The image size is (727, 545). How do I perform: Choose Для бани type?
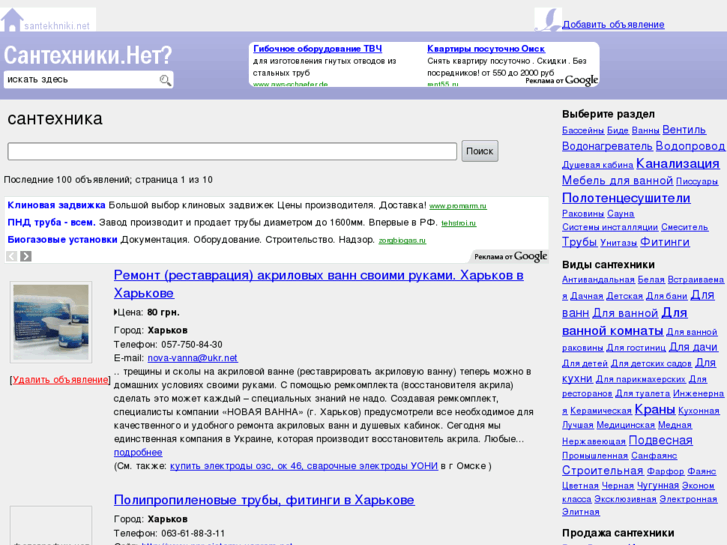point(667,296)
